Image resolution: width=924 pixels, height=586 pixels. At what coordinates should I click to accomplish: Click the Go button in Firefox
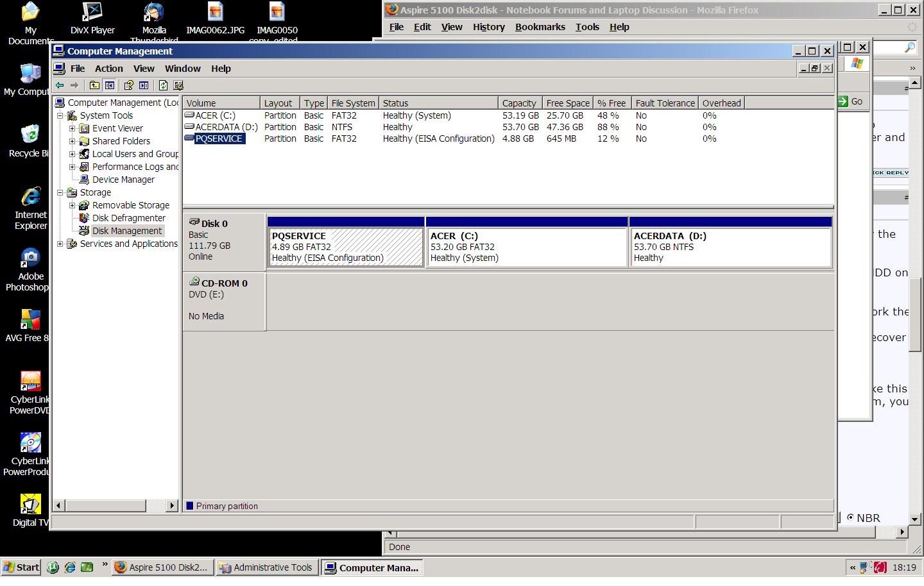pos(851,101)
